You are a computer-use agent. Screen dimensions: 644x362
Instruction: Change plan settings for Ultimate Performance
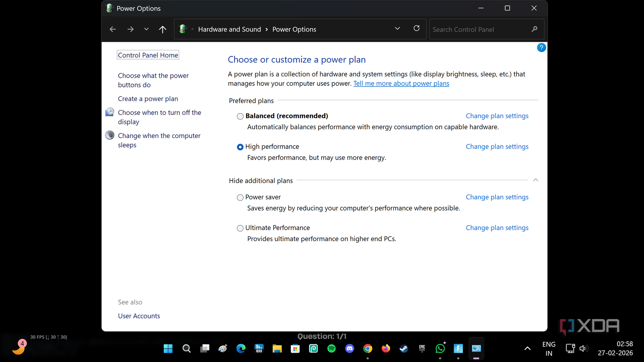[x=497, y=228]
